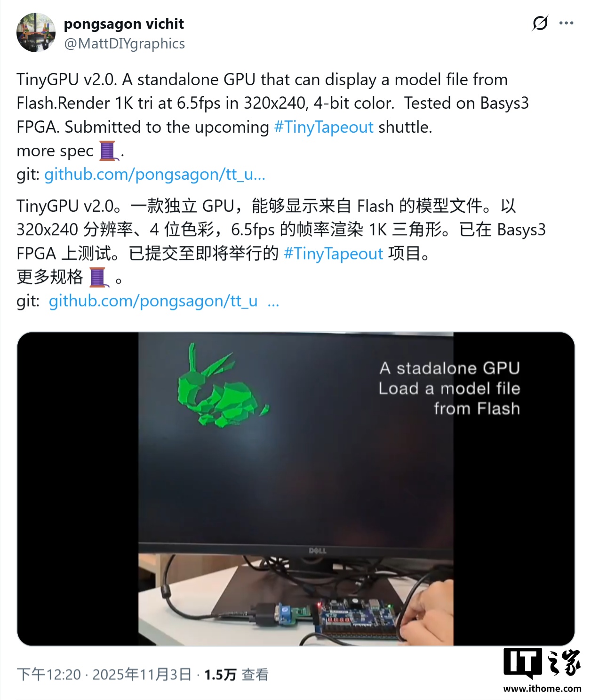Click the thread spool emoji in English text

click(108, 151)
